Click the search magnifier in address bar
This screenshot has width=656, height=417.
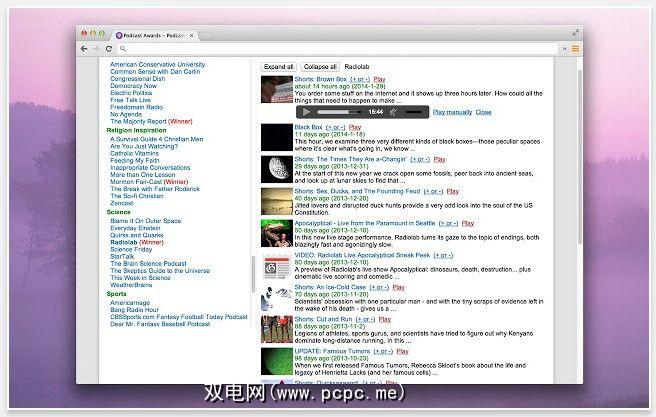point(123,49)
